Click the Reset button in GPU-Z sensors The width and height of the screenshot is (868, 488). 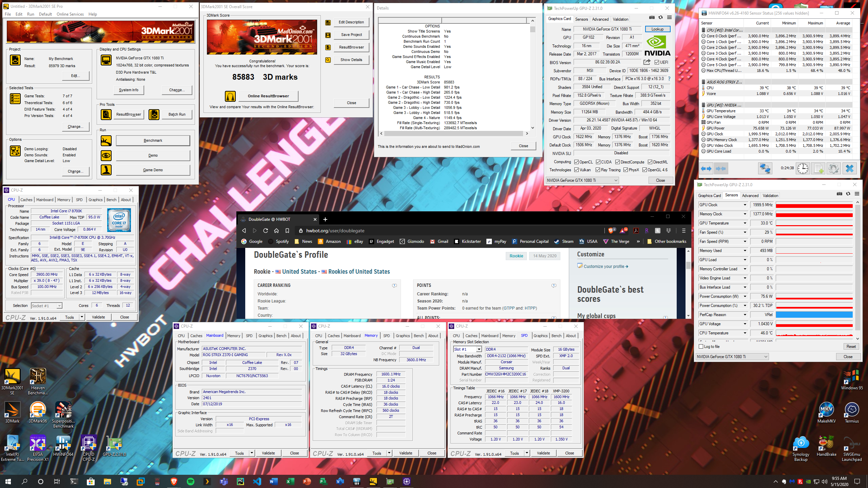click(851, 347)
